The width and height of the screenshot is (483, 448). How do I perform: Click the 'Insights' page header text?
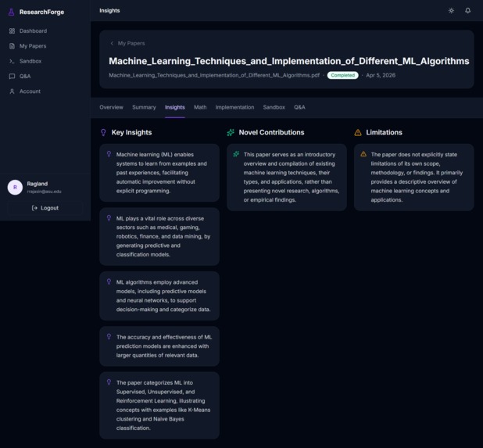click(x=109, y=10)
